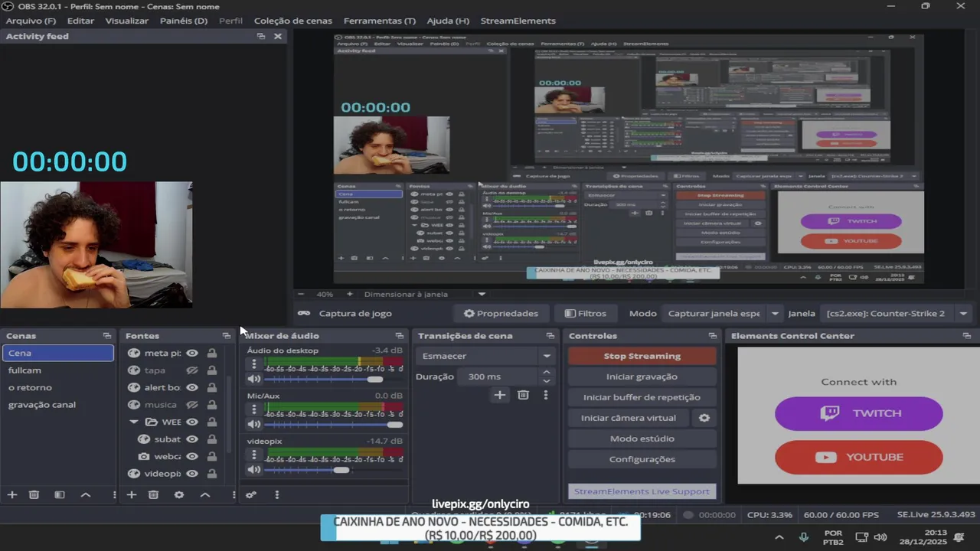Image resolution: width=980 pixels, height=551 pixels.
Task: Open Configurações button
Action: (x=642, y=459)
